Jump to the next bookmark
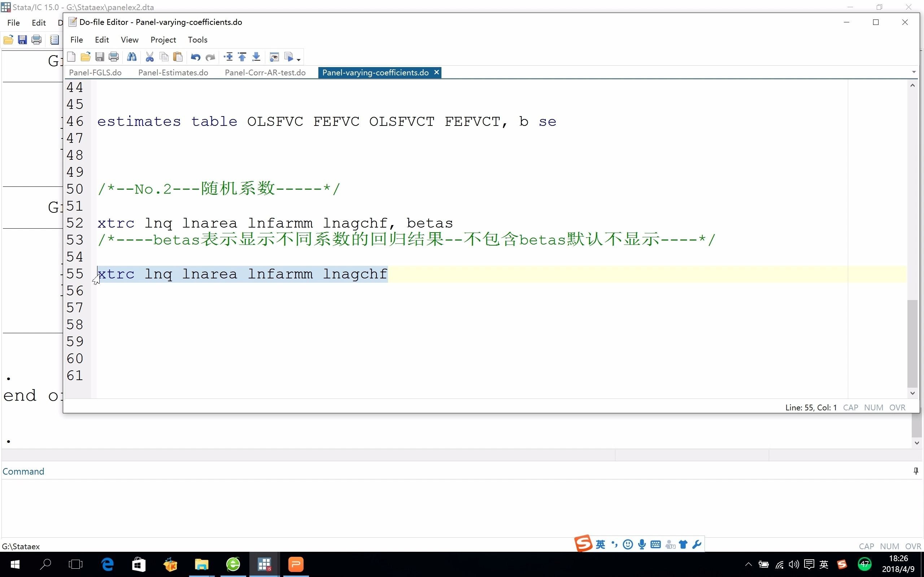This screenshot has width=924, height=577. pos(256,57)
